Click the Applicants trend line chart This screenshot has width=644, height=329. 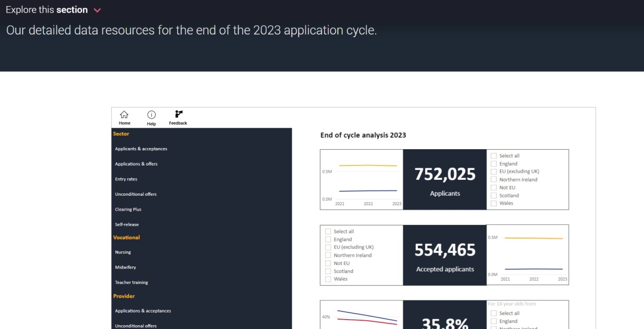tap(361, 179)
